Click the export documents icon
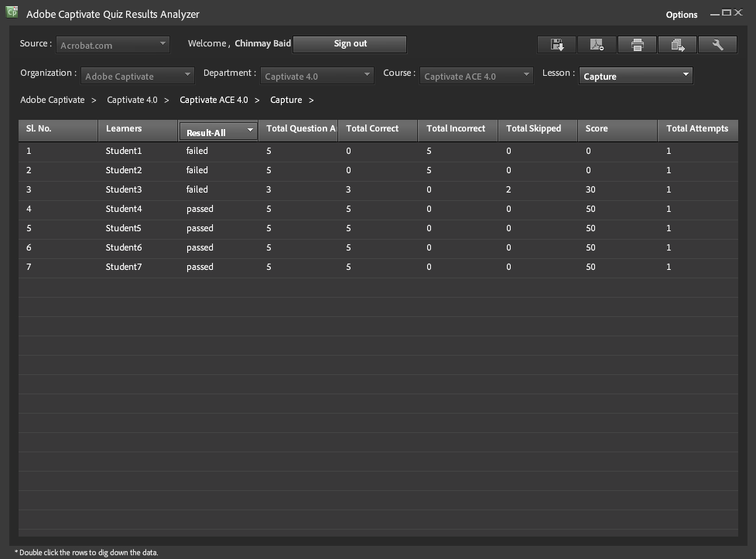 coord(677,45)
